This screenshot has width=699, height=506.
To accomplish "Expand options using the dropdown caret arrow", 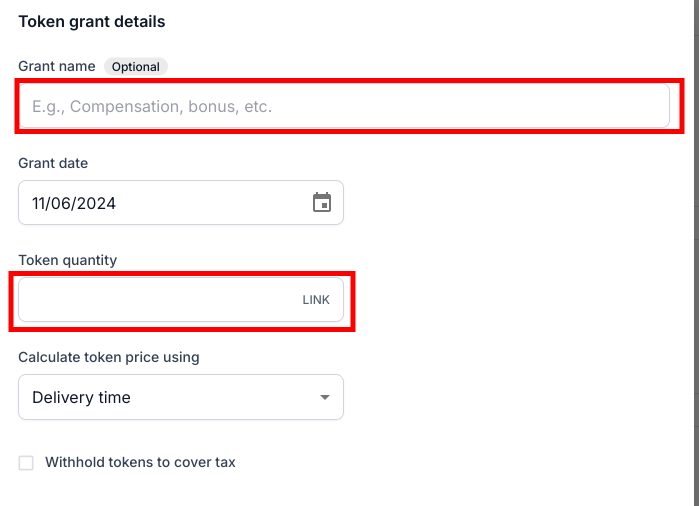I will point(325,397).
